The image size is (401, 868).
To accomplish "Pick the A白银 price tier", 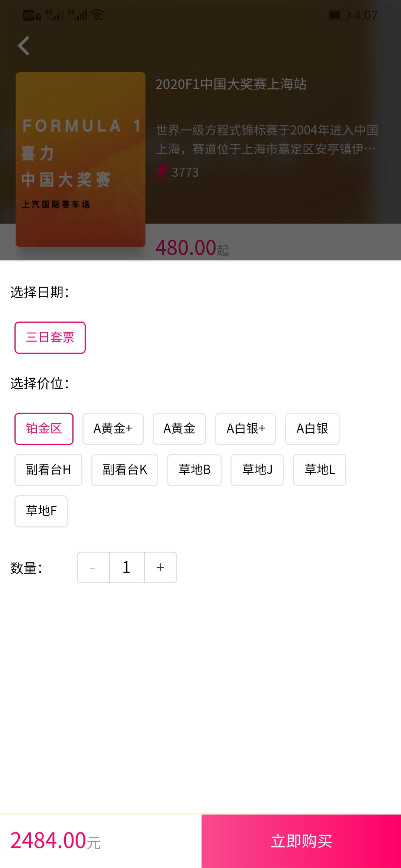I will pos(312,429).
